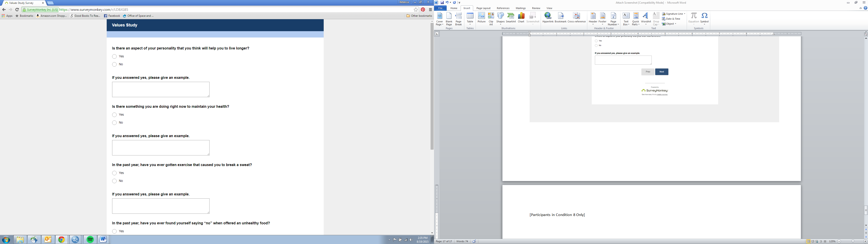Viewport: 868px width, 244px height.
Task: Click the Word zoom slider
Action: click(x=852, y=241)
